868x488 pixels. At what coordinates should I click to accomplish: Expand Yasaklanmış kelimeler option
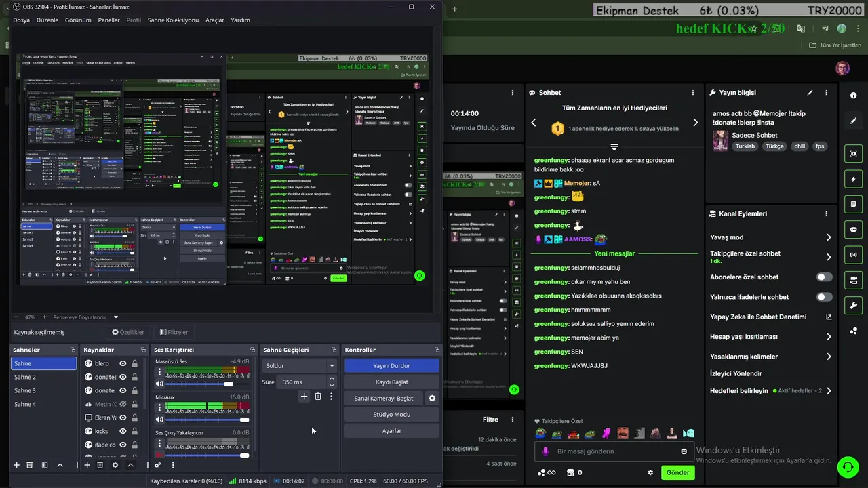coord(828,357)
